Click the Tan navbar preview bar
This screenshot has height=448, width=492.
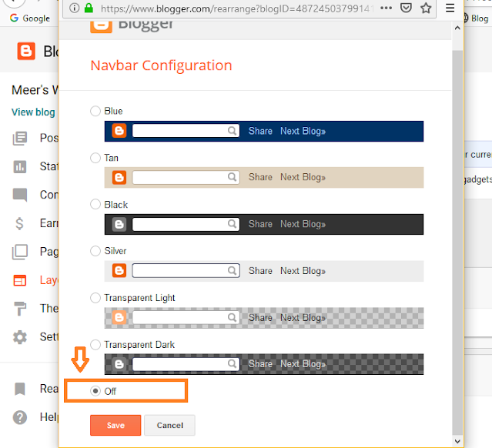pos(264,178)
